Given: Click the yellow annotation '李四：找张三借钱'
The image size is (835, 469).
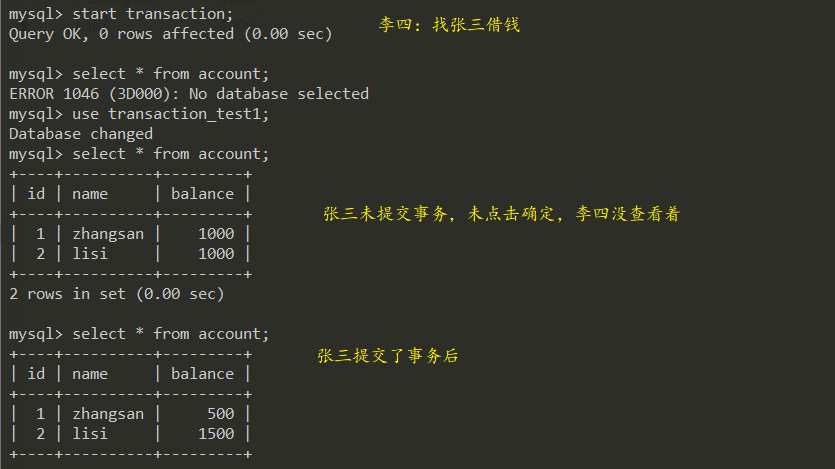Looking at the screenshot, I should point(449,25).
